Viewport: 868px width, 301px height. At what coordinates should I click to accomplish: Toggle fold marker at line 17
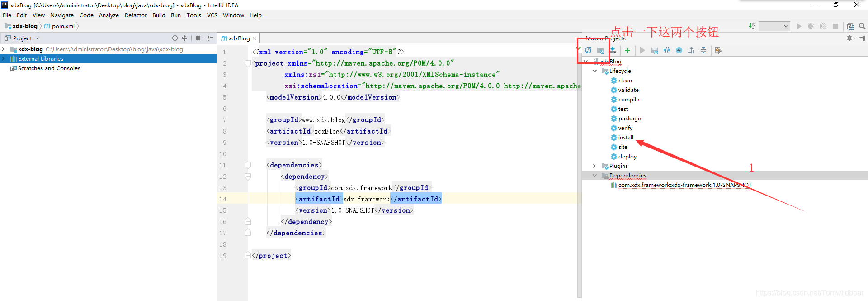click(248, 233)
